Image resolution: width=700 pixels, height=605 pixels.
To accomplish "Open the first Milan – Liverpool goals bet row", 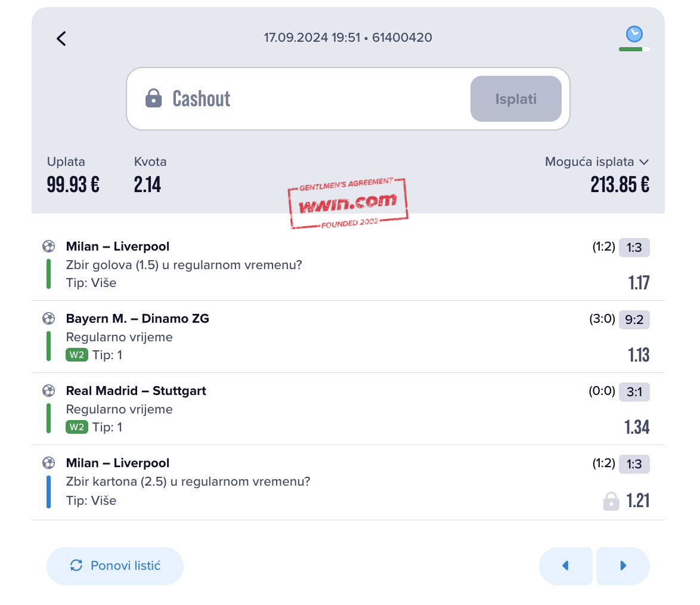I will point(348,264).
